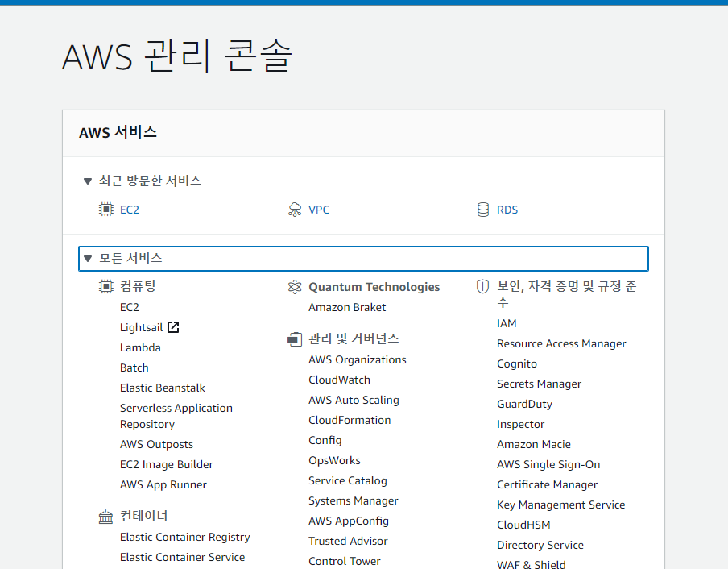Open AWS Organizations
This screenshot has height=569, width=728.
click(x=358, y=359)
